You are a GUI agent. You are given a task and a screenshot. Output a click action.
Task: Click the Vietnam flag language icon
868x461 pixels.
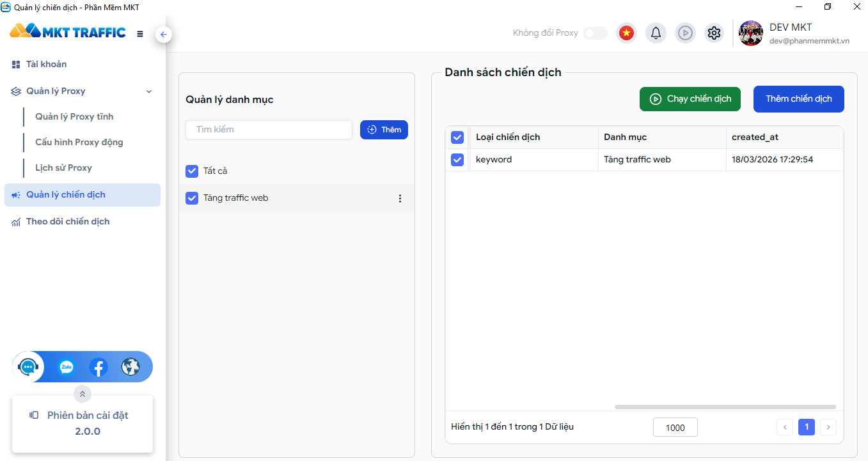click(626, 33)
